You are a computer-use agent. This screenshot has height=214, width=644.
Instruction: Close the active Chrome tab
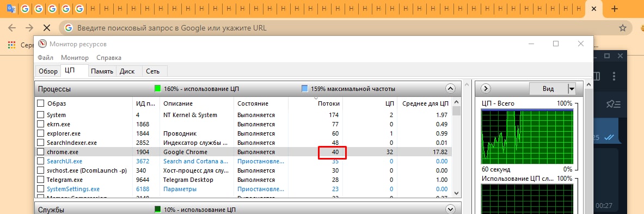(x=593, y=9)
